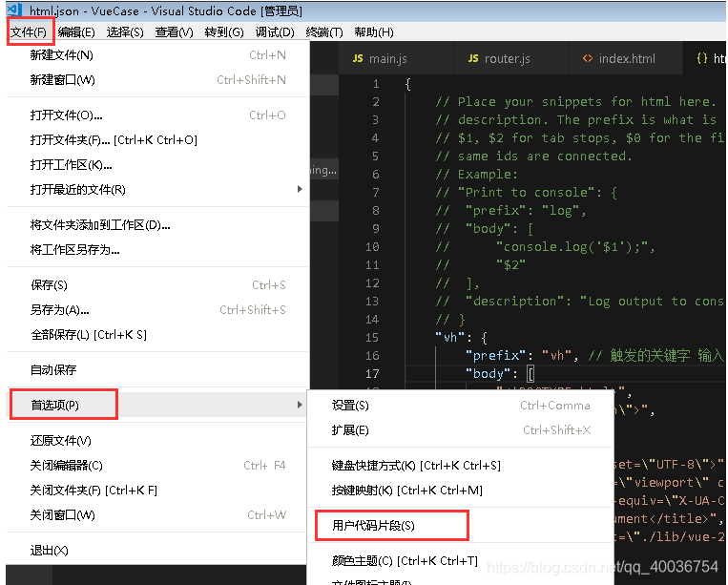Choose 全部保存(L) menu entry
This screenshot has width=728, height=585.
[157, 335]
